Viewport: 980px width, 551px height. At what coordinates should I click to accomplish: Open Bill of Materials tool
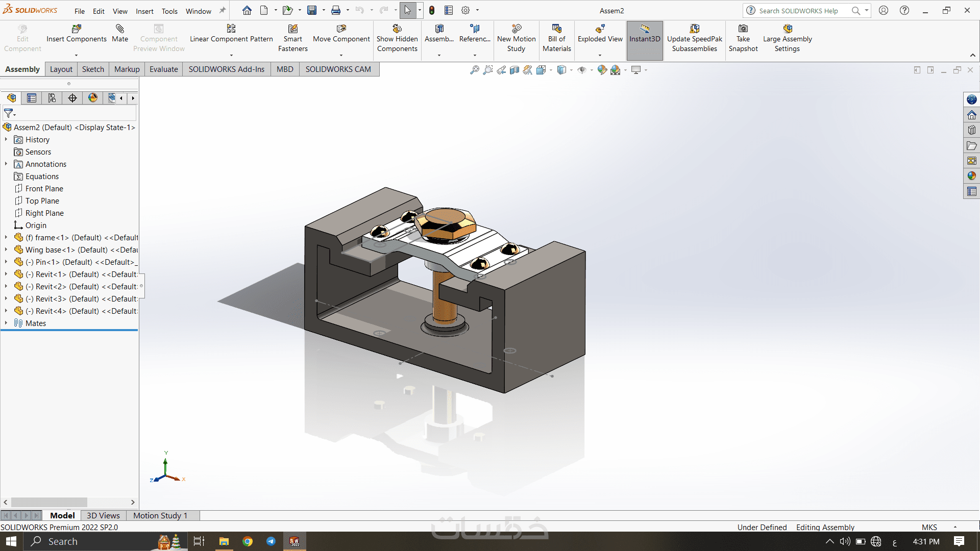point(556,29)
